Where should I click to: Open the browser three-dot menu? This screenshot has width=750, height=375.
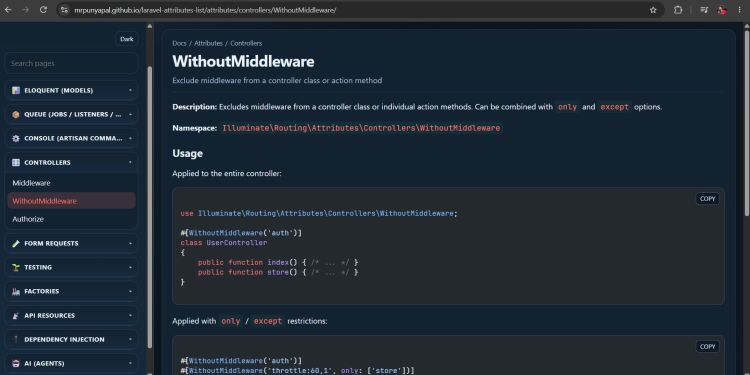[x=739, y=10]
